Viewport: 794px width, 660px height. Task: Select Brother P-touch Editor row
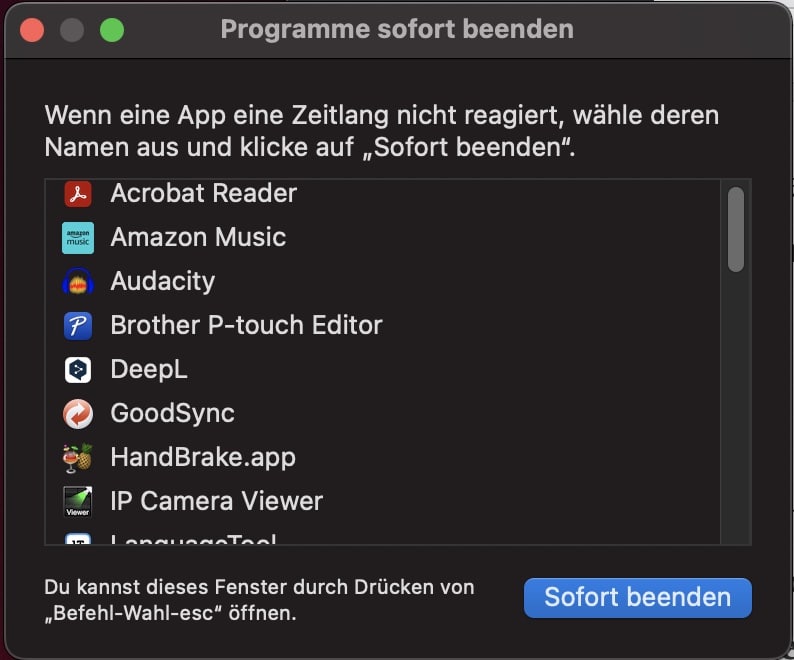click(x=382, y=325)
